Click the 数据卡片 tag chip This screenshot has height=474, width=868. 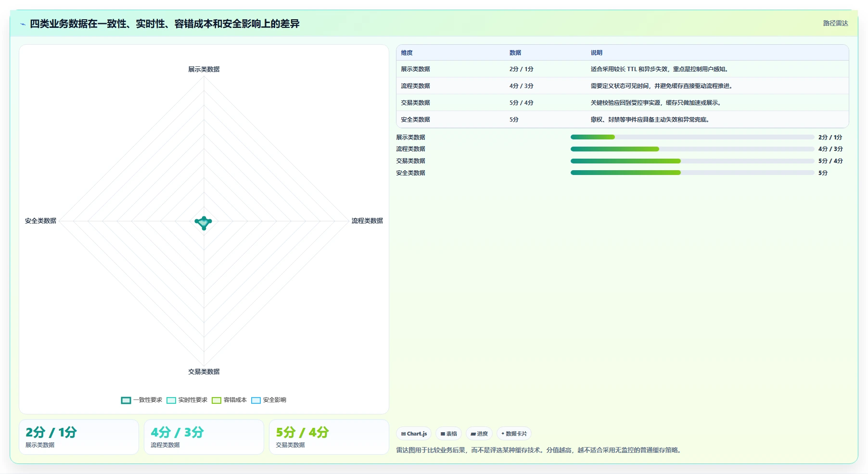click(x=514, y=434)
